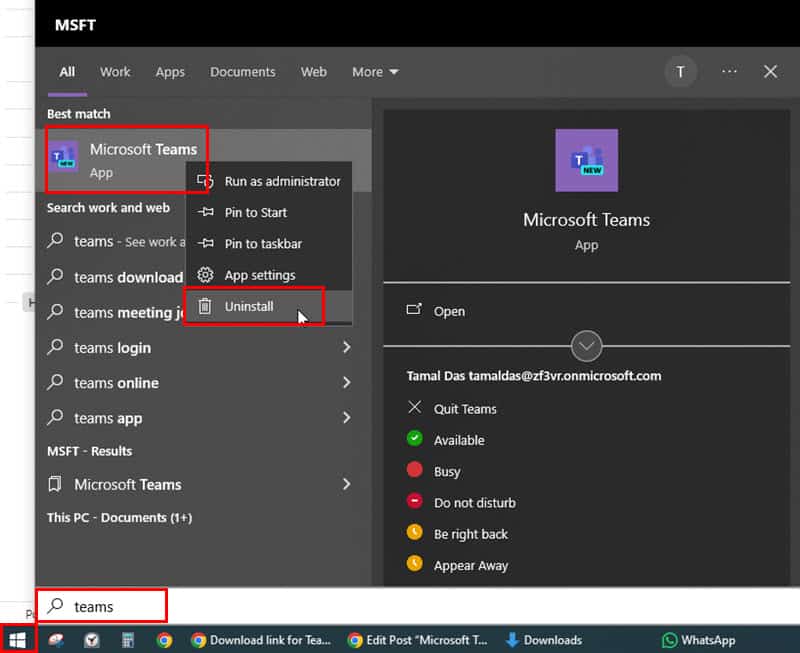
Task: Click Quit Teams
Action: 465,409
